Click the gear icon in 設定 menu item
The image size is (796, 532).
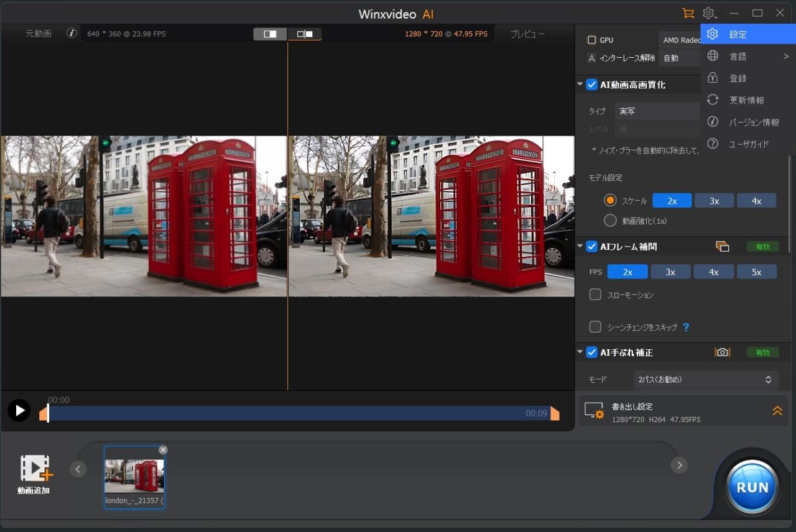[713, 34]
